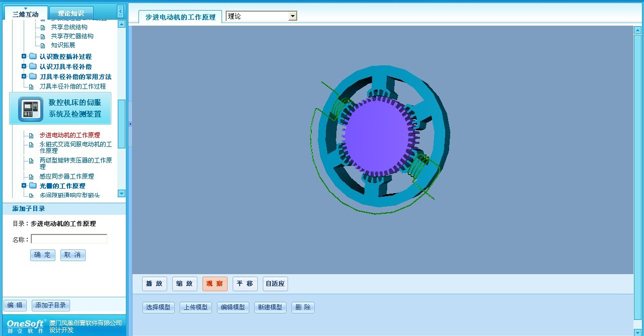Image resolution: width=644 pixels, height=336 pixels.
Task: Collapse the left panel with the chevron handle
Action: tap(120, 12)
